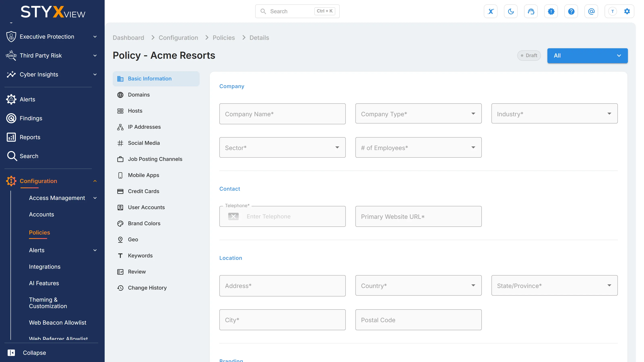Select Brand Colors tab
Viewport: 644px width, 362px height.
tap(156, 223)
